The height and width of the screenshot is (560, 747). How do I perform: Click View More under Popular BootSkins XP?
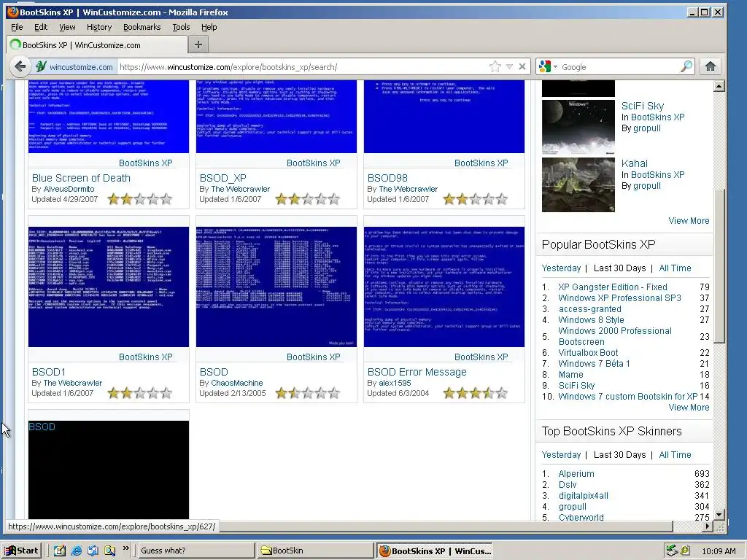click(x=689, y=408)
